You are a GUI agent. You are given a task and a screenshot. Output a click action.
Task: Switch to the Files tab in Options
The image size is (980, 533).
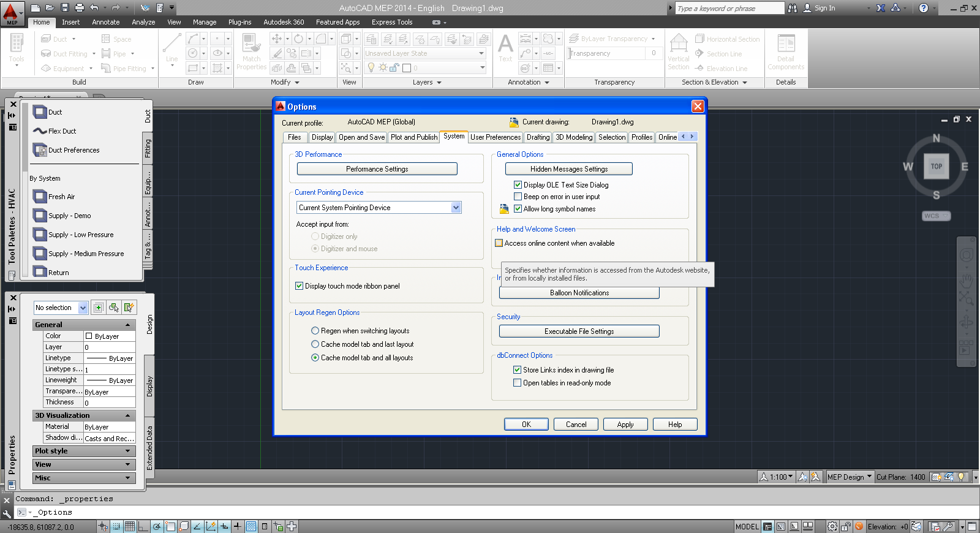click(x=295, y=137)
